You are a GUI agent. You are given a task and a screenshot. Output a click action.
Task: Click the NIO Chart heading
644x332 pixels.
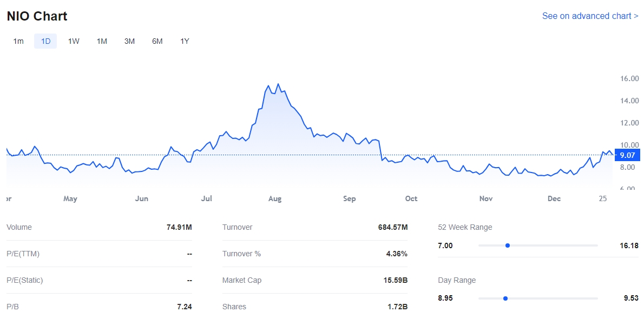37,16
